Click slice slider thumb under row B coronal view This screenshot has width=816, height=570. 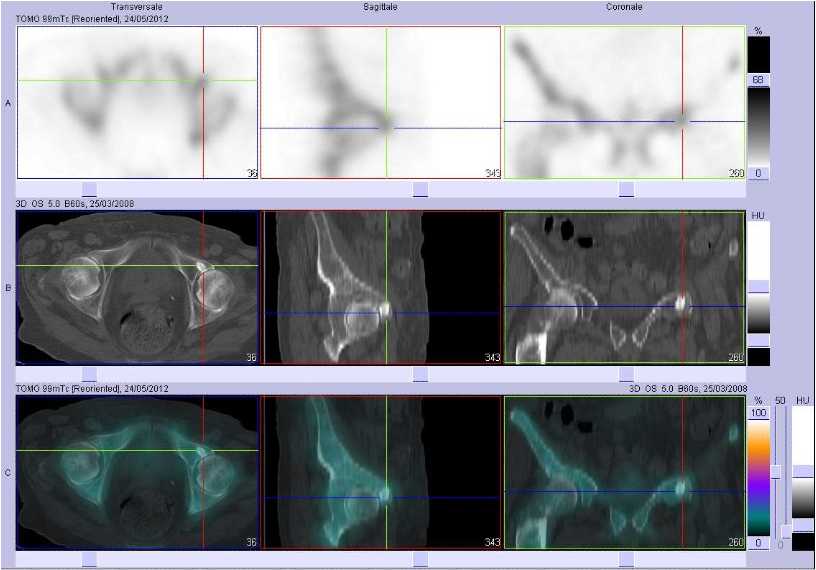627,374
